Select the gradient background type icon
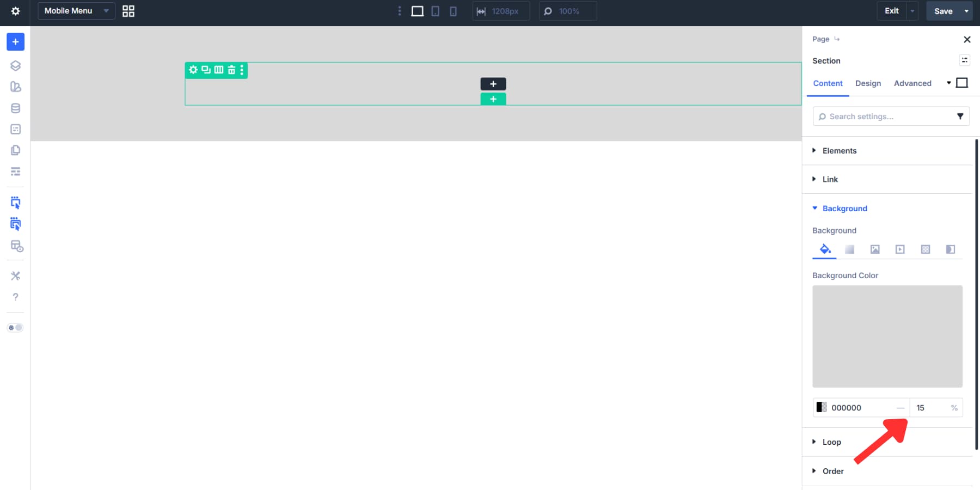The height and width of the screenshot is (490, 980). click(x=849, y=249)
